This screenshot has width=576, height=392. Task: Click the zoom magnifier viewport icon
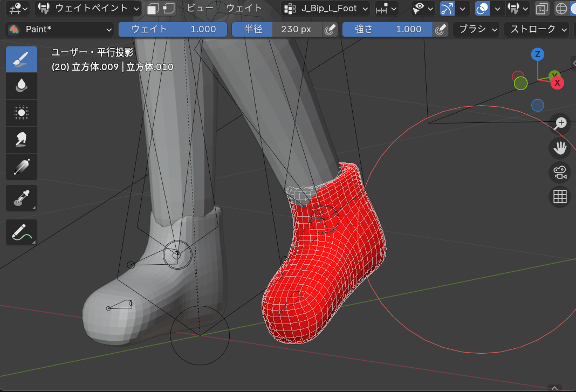[x=560, y=123]
